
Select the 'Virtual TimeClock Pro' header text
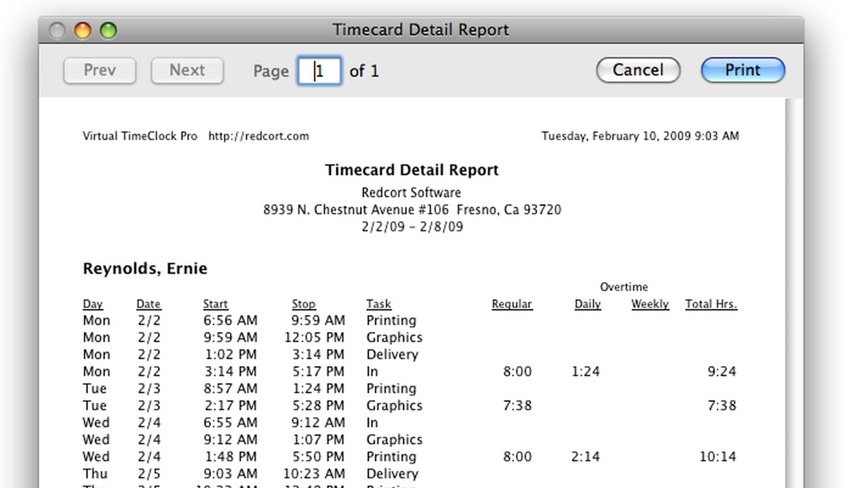click(140, 136)
